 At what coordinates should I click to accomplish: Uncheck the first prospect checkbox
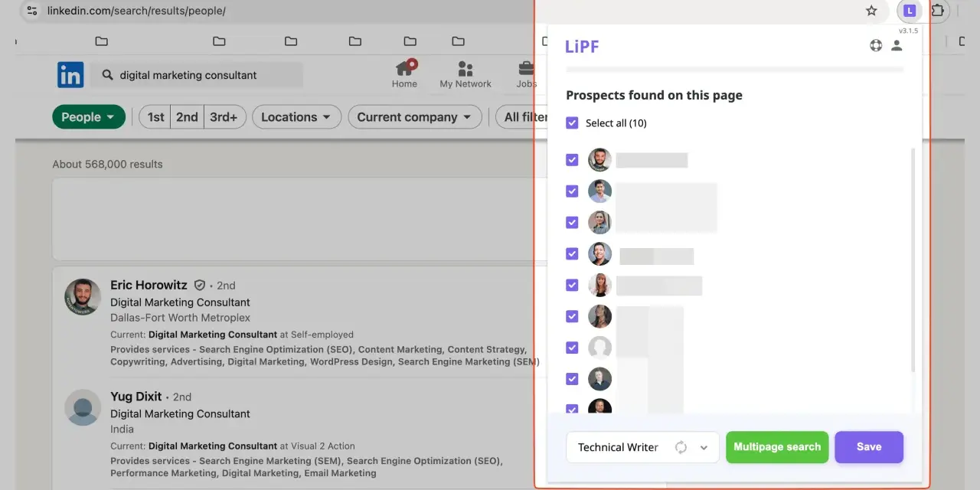click(x=572, y=160)
